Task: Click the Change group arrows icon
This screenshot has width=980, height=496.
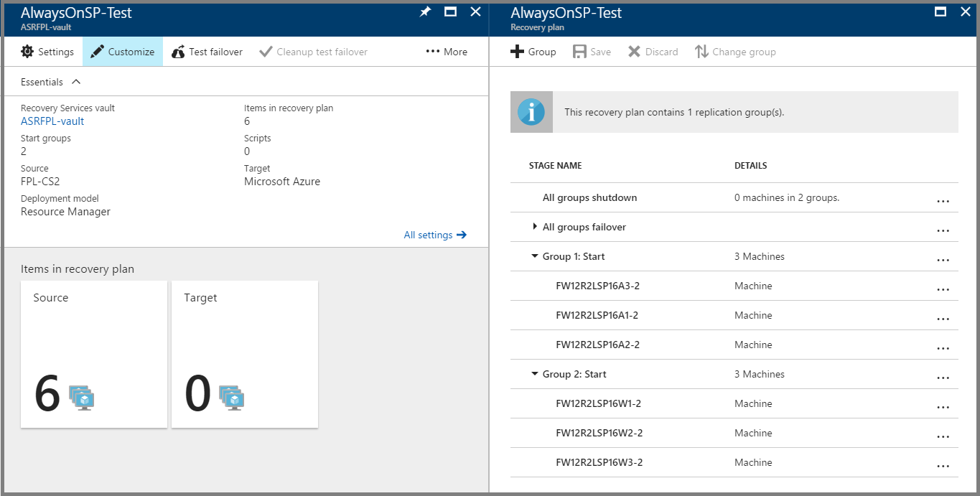Action: pyautogui.click(x=701, y=52)
